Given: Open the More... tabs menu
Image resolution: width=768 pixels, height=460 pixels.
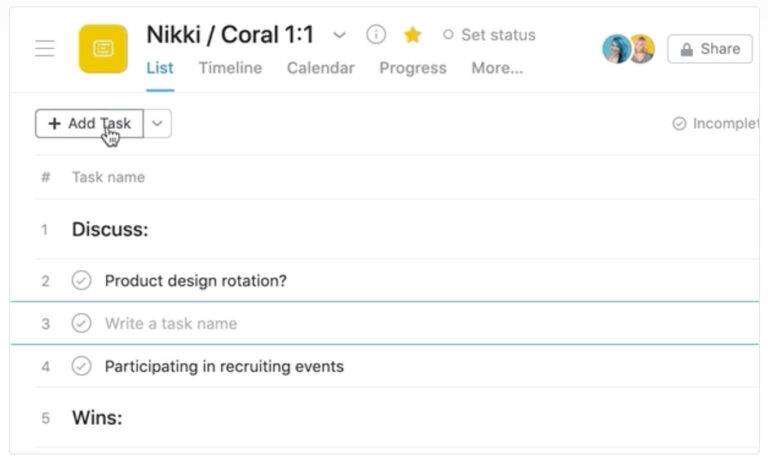Looking at the screenshot, I should 497,68.
